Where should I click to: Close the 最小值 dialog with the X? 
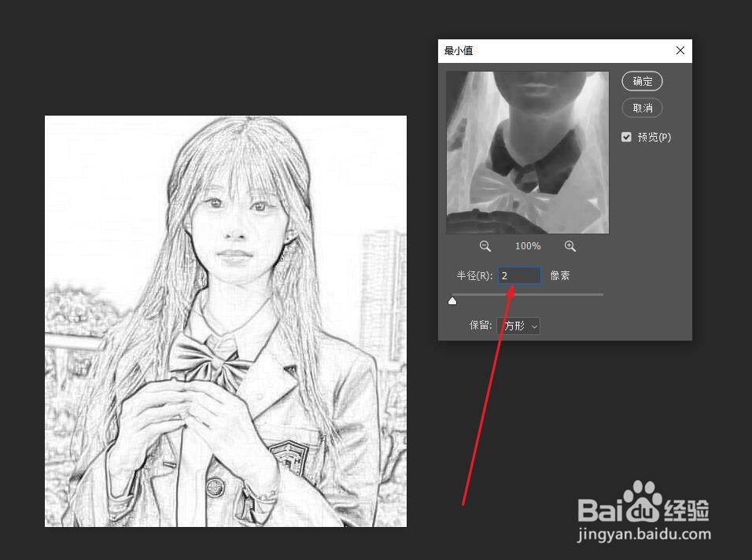point(680,50)
